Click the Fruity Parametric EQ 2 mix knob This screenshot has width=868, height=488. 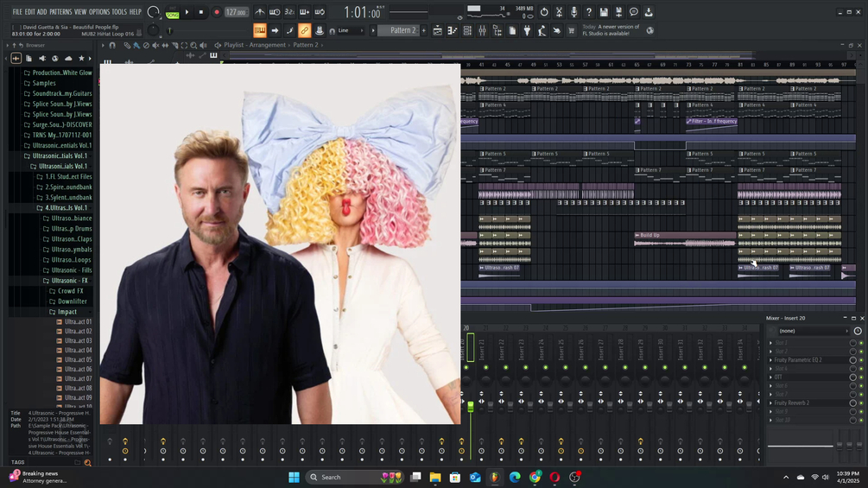[853, 360]
